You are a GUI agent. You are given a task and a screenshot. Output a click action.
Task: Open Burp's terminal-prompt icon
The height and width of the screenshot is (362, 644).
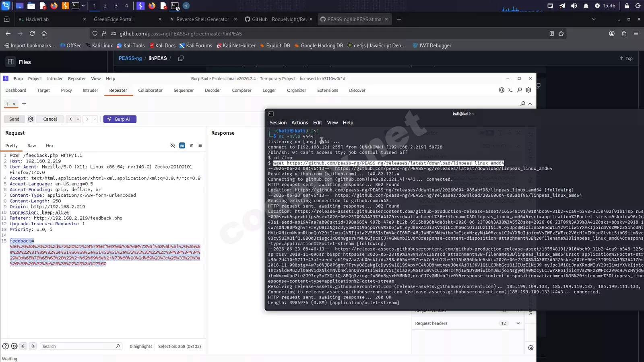[510, 90]
